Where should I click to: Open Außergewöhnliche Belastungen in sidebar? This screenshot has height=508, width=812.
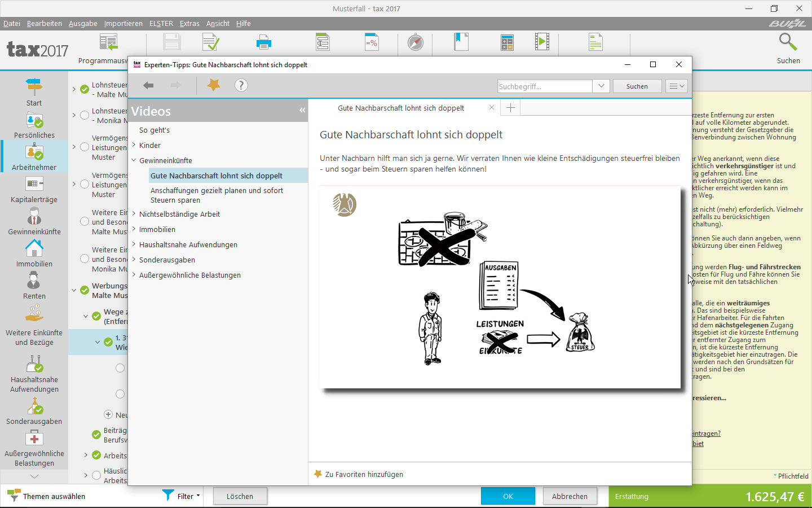[34, 449]
